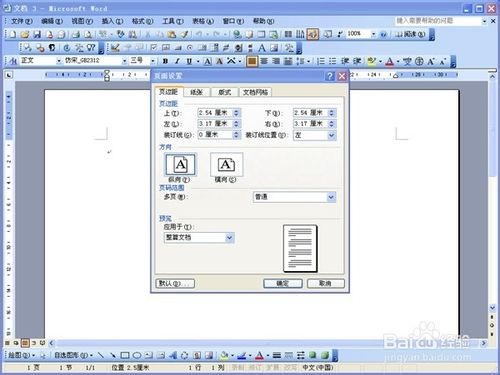Toggle Underline formatting

[189, 61]
